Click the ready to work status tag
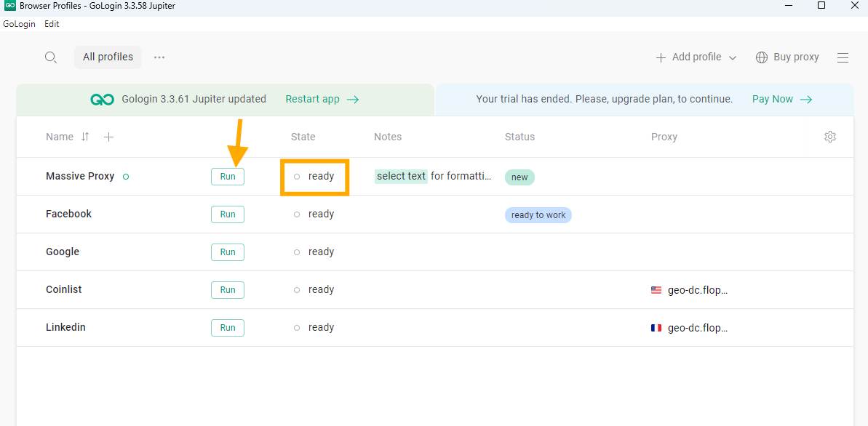 (538, 215)
